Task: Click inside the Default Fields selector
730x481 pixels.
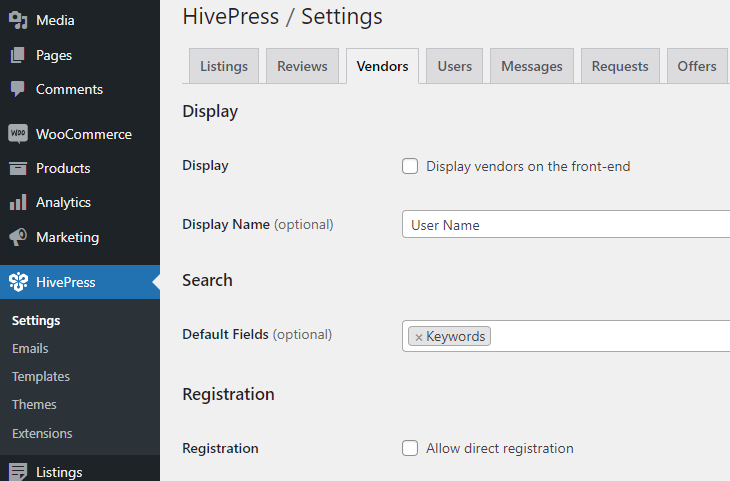Action: pyautogui.click(x=566, y=336)
